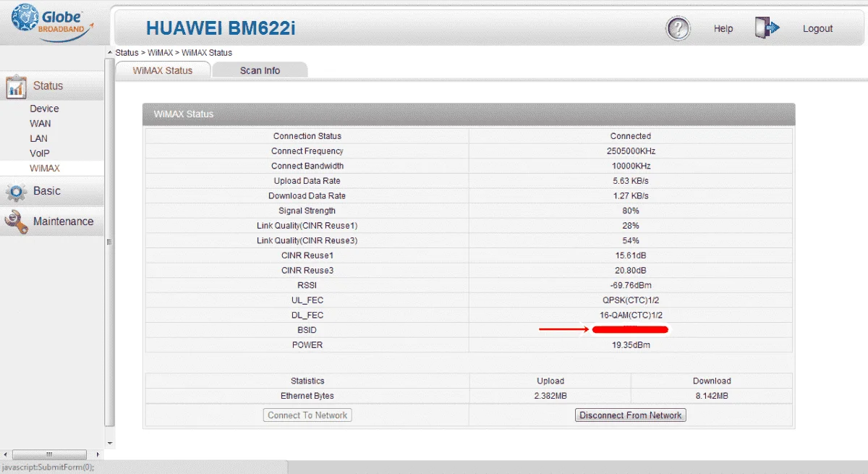Click the Link Quality(CINR Reuse1) label
The image size is (868, 474).
click(307, 226)
